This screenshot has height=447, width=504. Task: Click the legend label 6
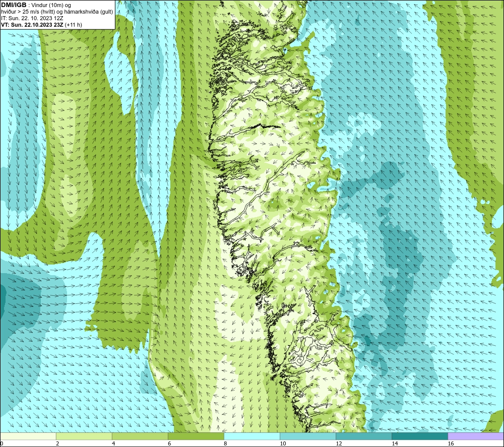pos(169,443)
